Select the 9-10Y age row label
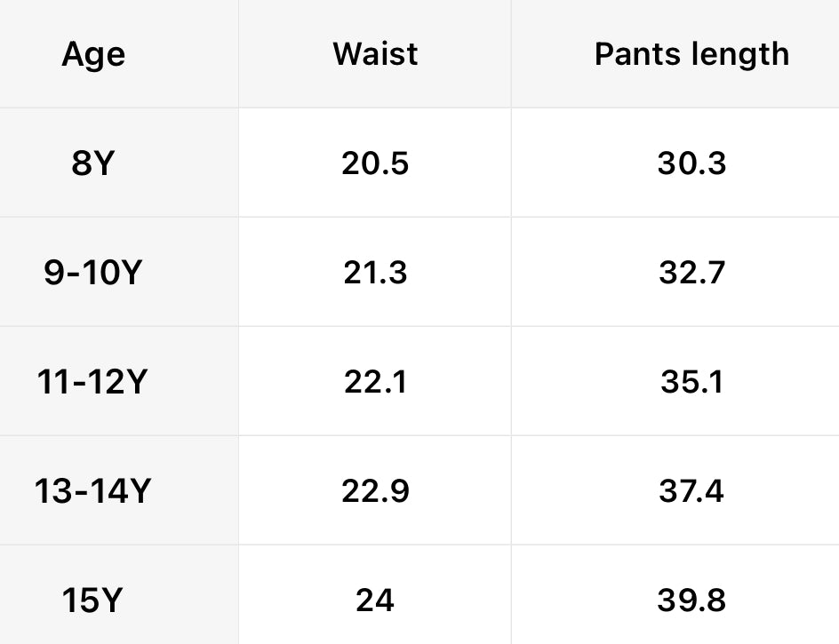 (x=93, y=273)
